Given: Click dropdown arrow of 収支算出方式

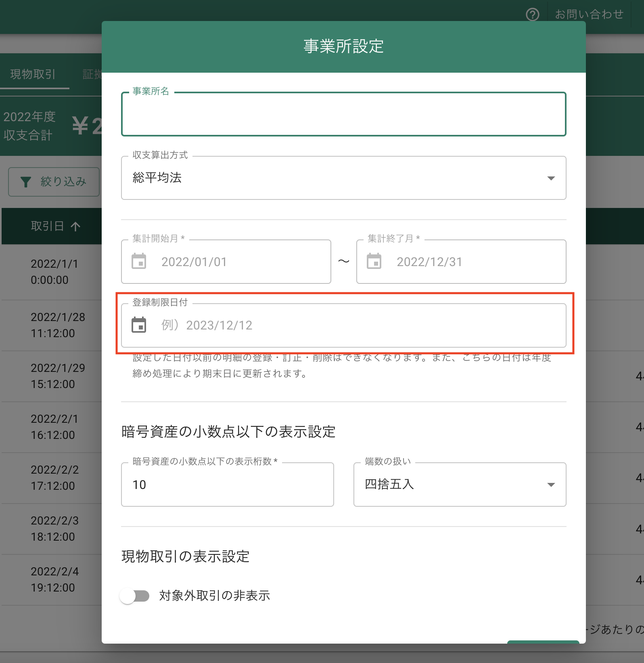Looking at the screenshot, I should tap(551, 178).
